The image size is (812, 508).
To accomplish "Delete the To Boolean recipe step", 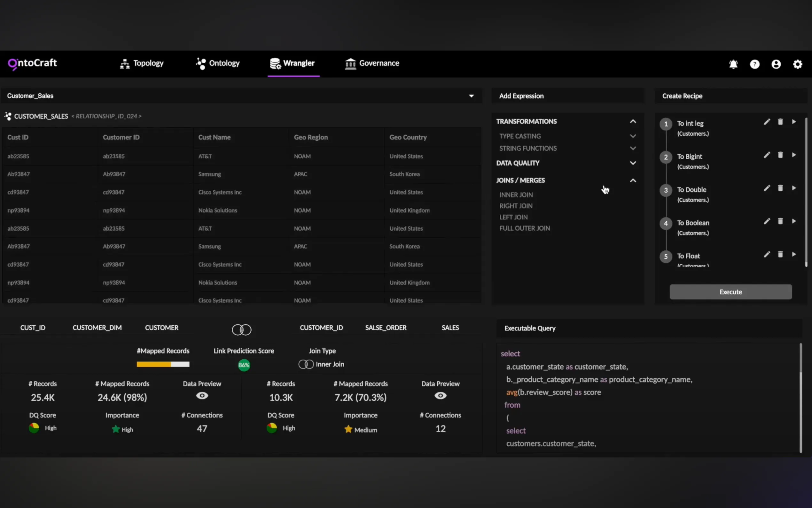I will point(780,221).
